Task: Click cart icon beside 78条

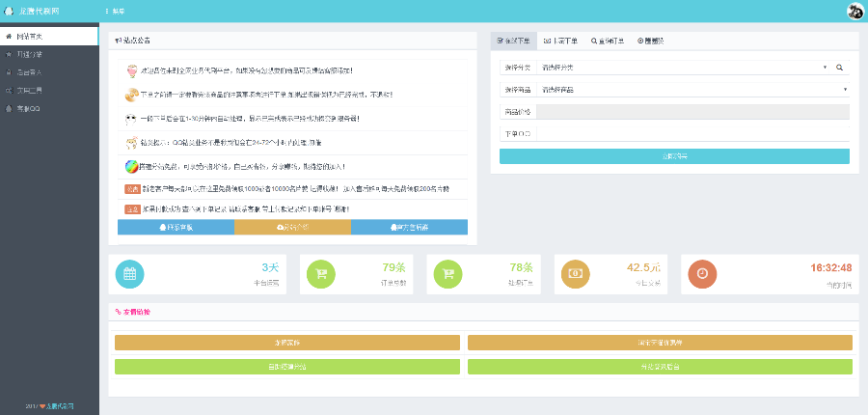Action: [448, 274]
